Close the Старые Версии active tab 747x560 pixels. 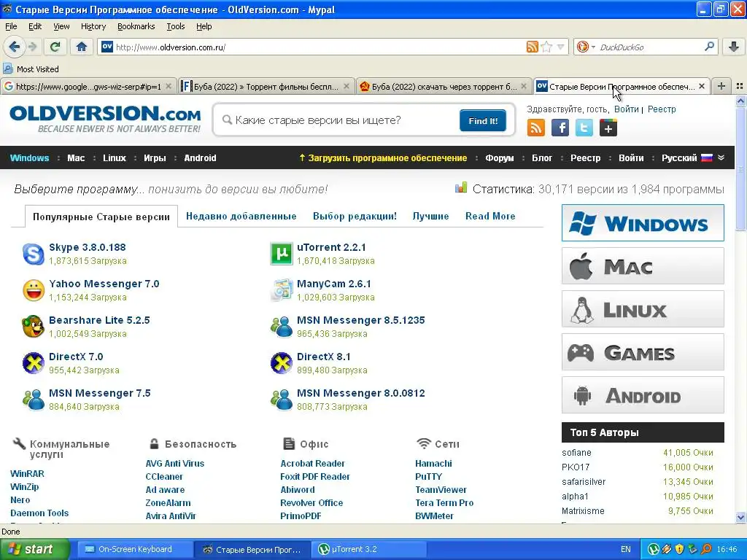(702, 86)
